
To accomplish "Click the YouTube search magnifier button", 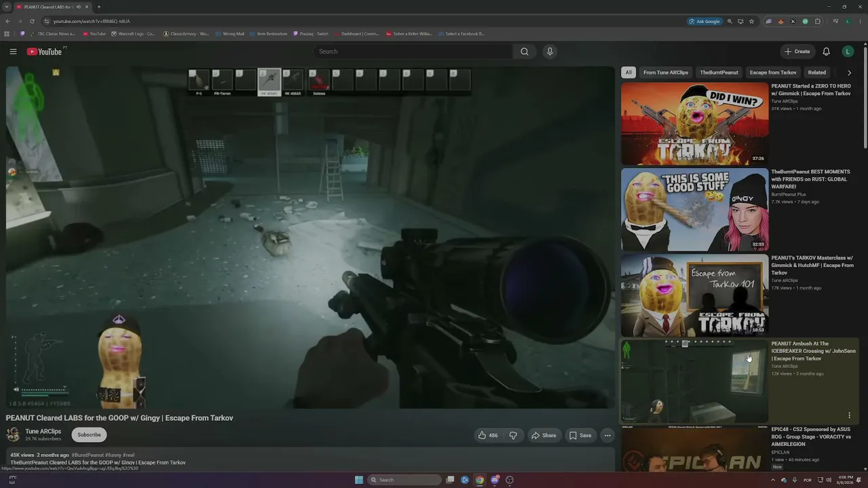I will tap(524, 52).
